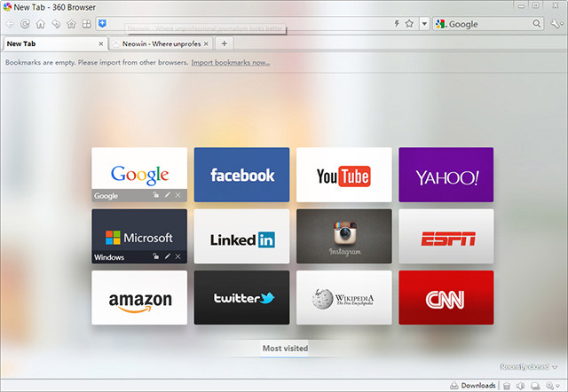This screenshot has height=392, width=568.
Task: Click the magnifier search button in the search box
Action: coord(536,24)
